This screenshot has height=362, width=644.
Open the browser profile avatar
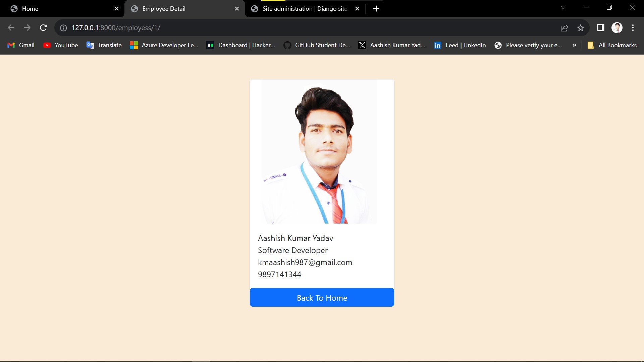coord(618,28)
